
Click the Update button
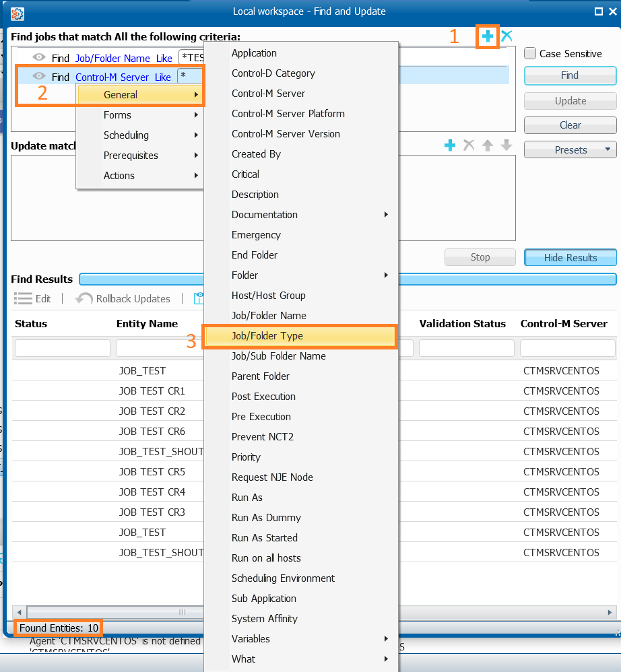(570, 101)
